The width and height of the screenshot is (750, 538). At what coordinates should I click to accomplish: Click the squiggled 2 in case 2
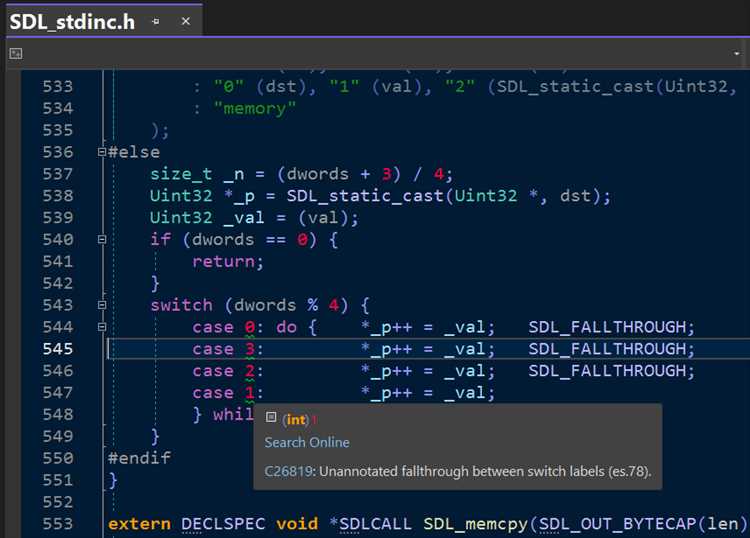pos(250,372)
